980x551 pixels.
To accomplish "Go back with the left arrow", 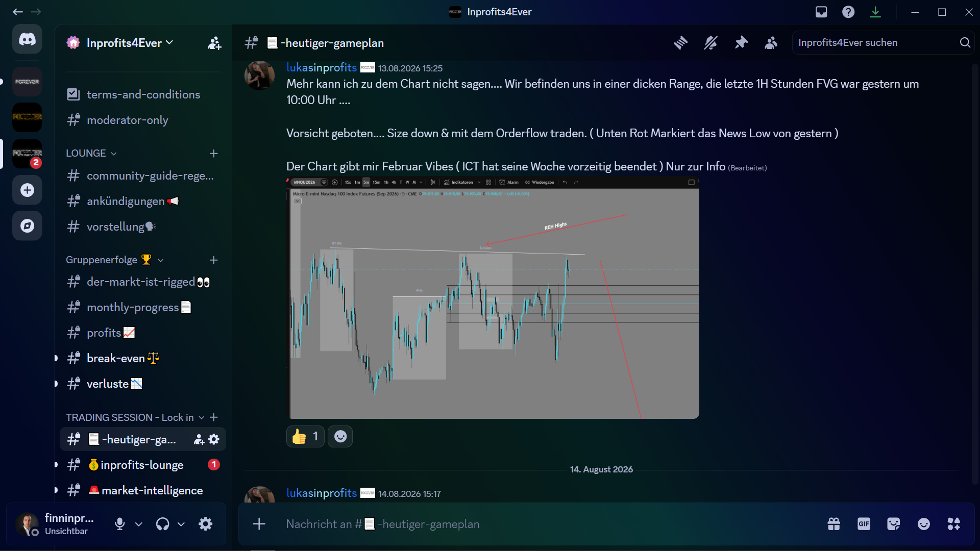I will coord(18,12).
